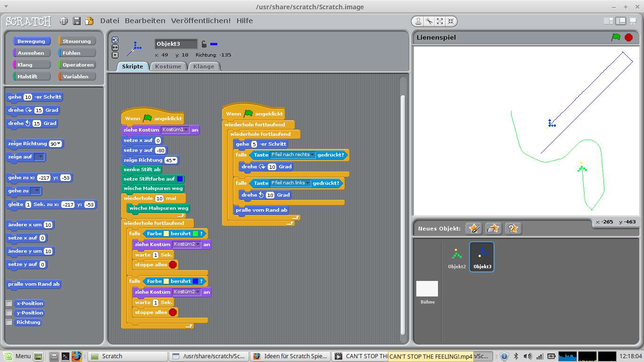
Task: Click the share project icon
Action: [x=89, y=21]
